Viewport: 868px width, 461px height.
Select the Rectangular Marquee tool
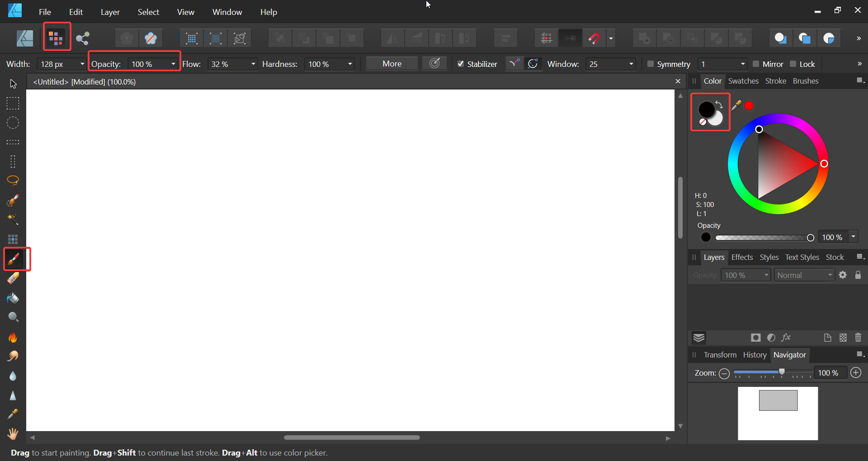[13, 103]
